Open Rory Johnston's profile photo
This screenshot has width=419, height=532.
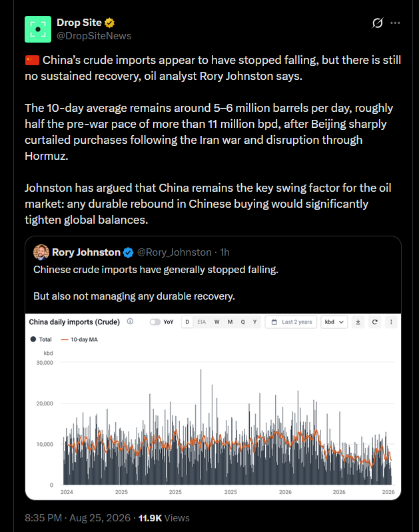click(x=41, y=252)
